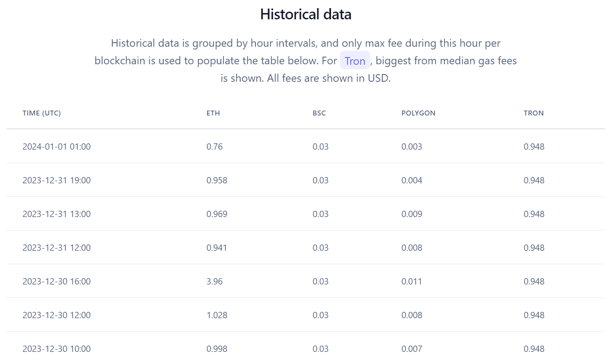Screen dimensions: 613x364
Task: Click the ETH fee 3.96 cell
Action: (x=215, y=281)
